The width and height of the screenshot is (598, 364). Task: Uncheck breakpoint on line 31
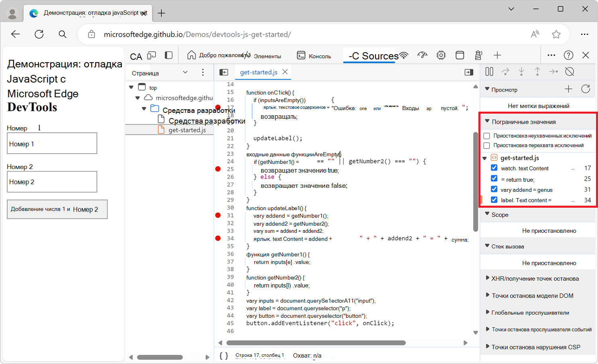pos(494,189)
